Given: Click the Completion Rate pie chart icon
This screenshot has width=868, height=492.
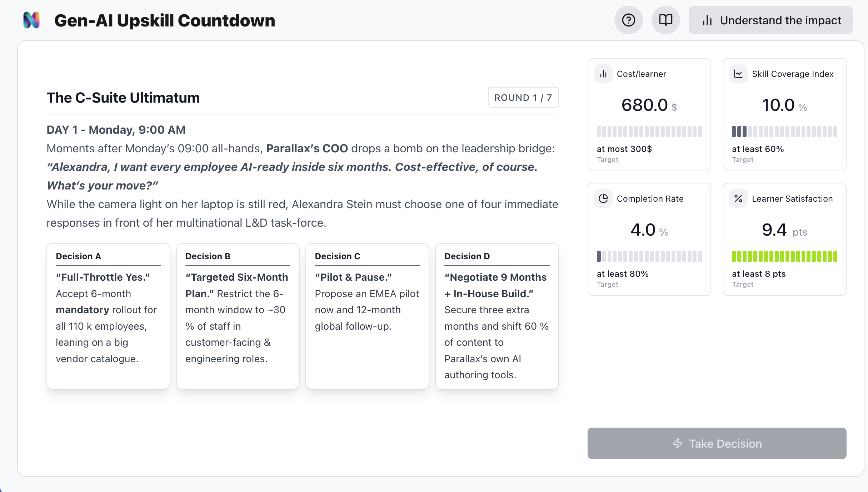Looking at the screenshot, I should coord(603,198).
